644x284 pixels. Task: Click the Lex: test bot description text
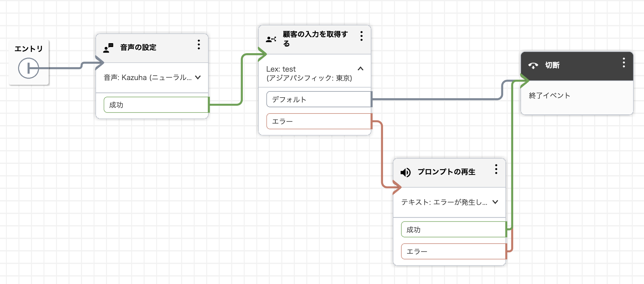[309, 74]
